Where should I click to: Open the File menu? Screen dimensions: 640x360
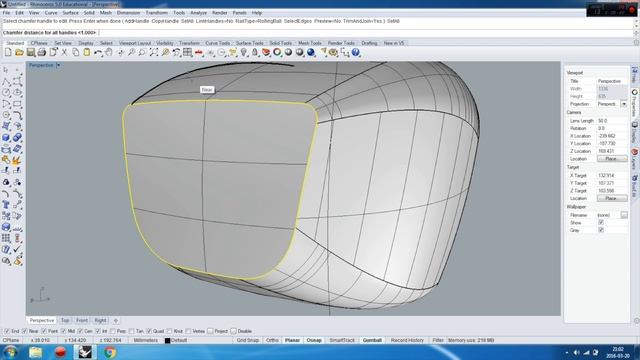tap(6, 13)
